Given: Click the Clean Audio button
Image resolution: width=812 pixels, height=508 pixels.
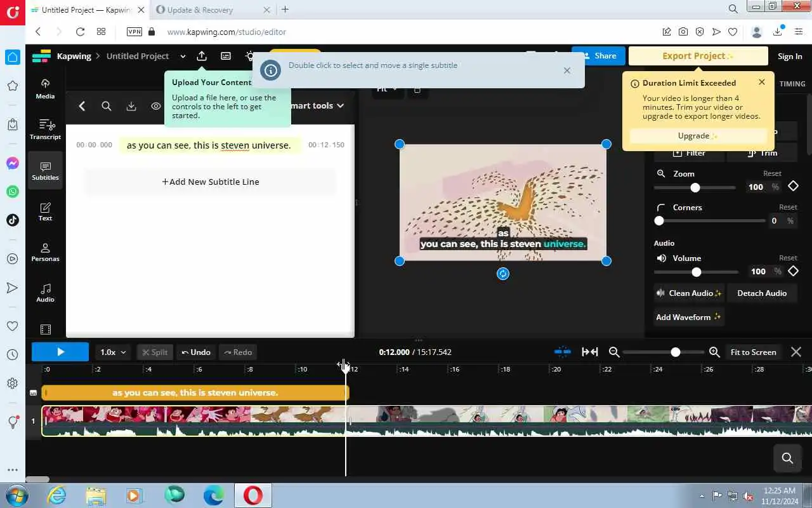Looking at the screenshot, I should click(689, 293).
